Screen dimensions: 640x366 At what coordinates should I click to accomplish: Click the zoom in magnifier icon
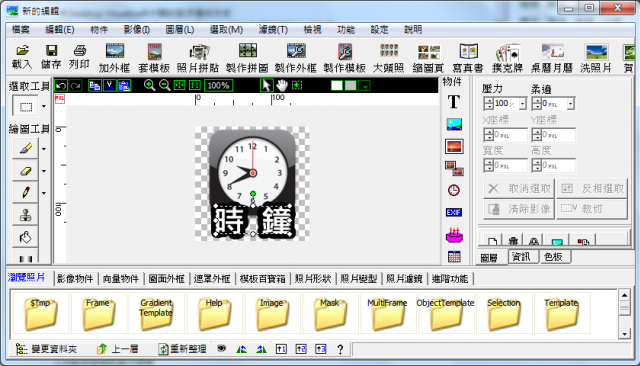(x=149, y=85)
